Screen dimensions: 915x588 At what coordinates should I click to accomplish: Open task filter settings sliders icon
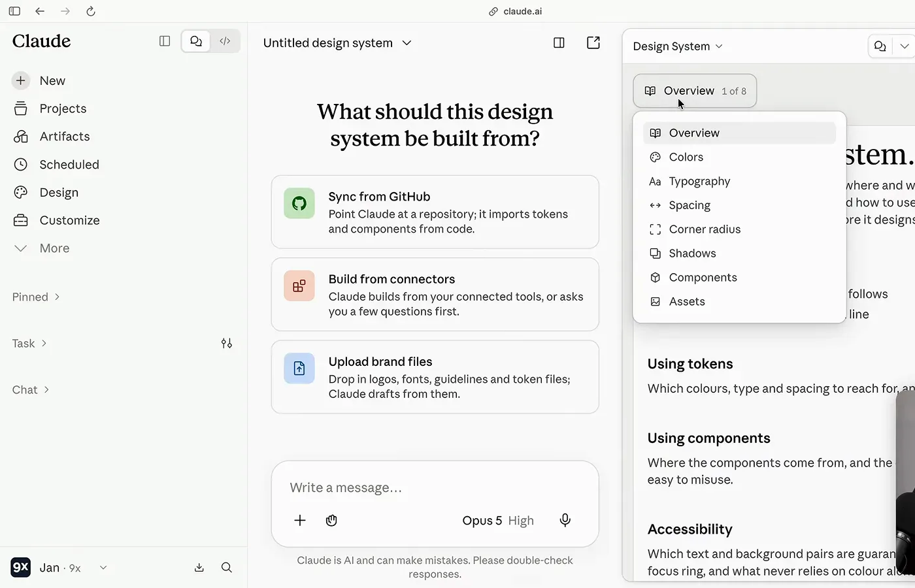[x=227, y=343]
